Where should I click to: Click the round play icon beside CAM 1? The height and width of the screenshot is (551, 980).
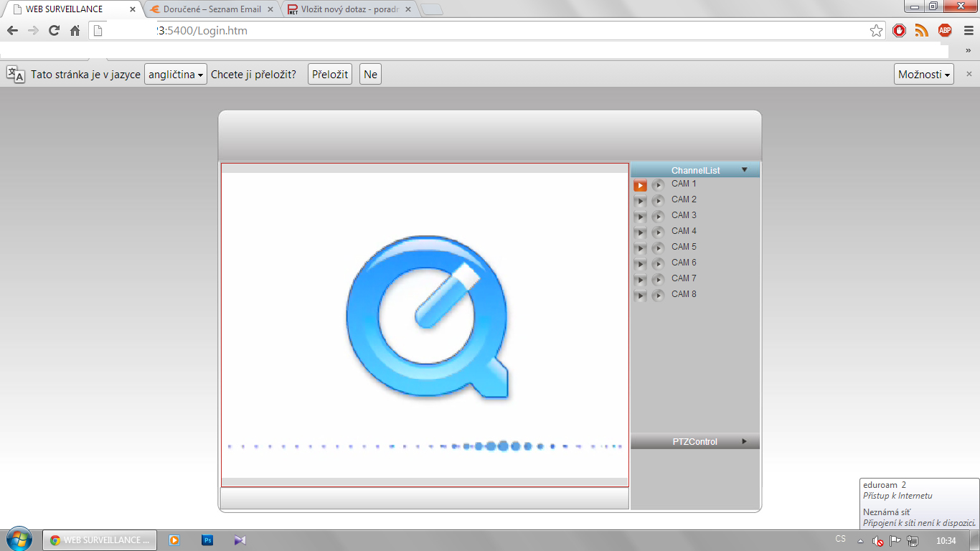(658, 185)
